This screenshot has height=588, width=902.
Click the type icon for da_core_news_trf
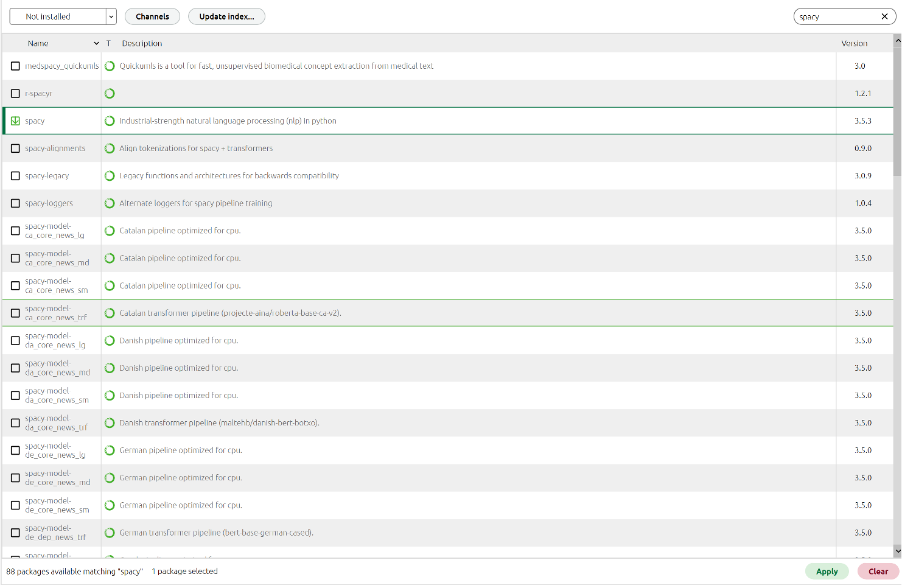pyautogui.click(x=110, y=423)
